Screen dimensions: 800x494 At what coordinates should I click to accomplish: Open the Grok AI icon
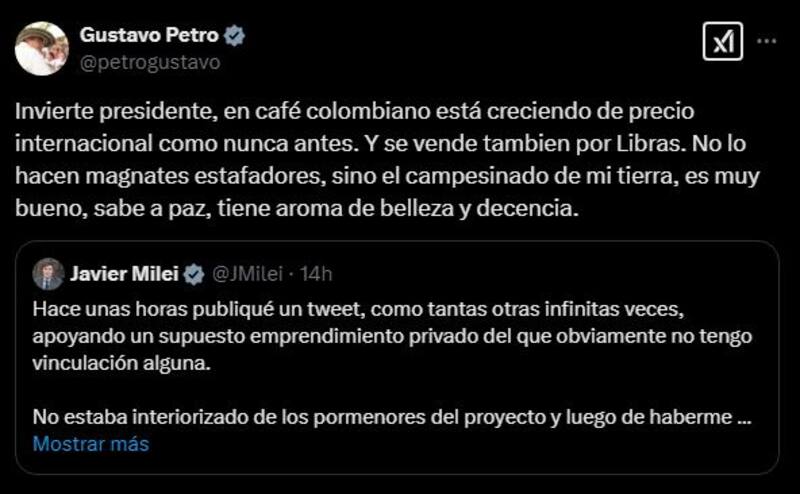(722, 42)
